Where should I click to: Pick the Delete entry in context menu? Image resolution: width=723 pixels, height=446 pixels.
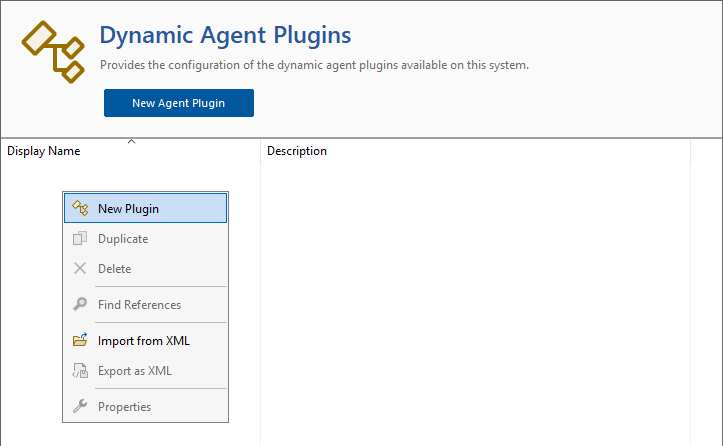click(114, 269)
